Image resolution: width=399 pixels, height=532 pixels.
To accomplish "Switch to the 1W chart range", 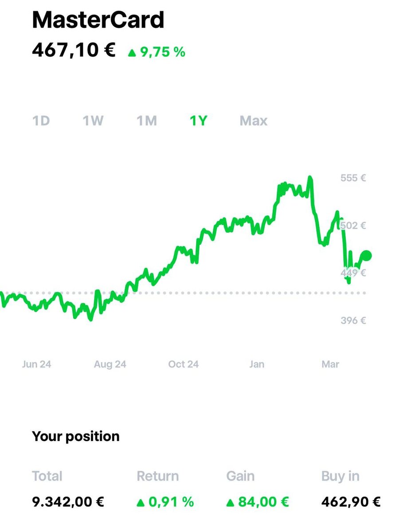I will click(x=93, y=121).
